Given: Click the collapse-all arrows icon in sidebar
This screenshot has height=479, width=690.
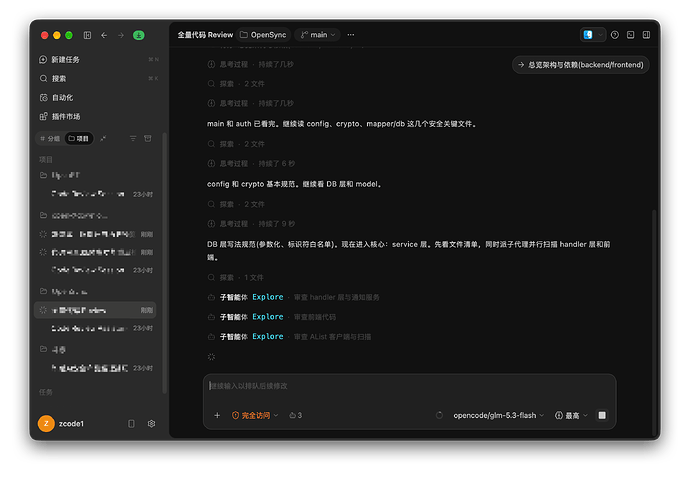Looking at the screenshot, I should coord(103,139).
